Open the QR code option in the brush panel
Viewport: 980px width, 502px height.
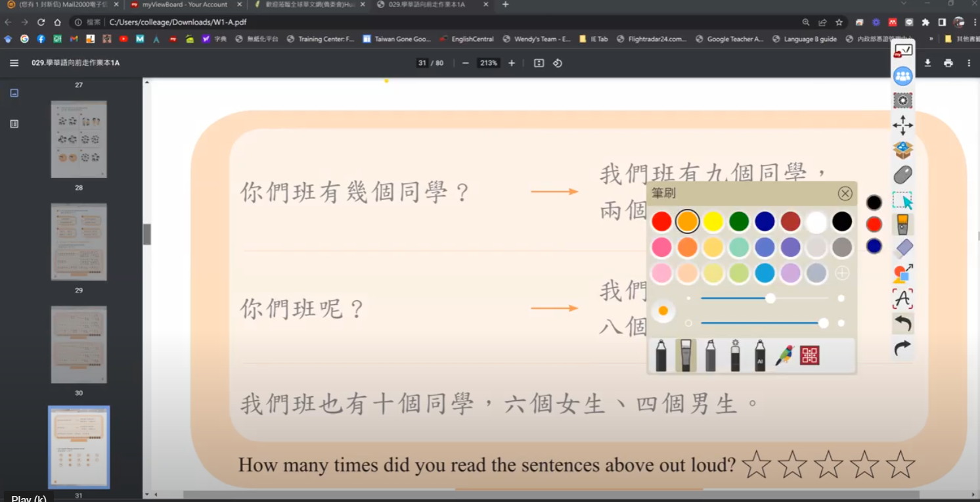tap(809, 355)
